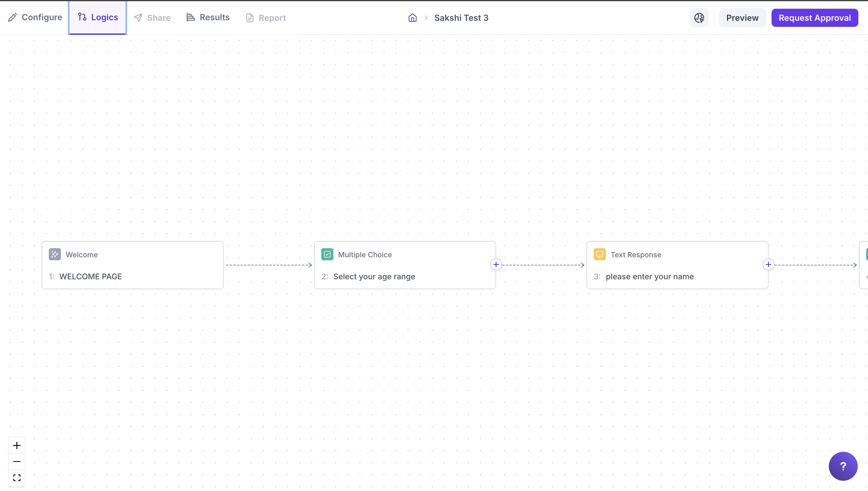Click 'Select your age range' text
Viewport: 868px width, 491px height.
click(x=374, y=277)
